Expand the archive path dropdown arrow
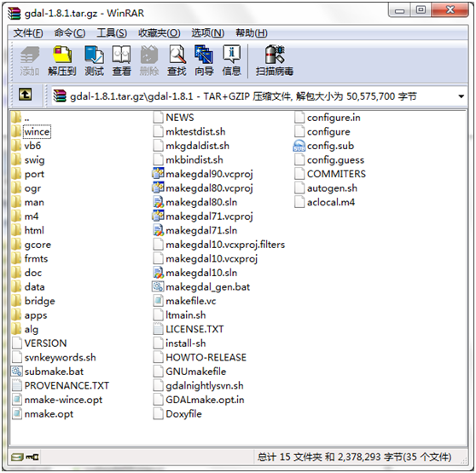 pos(461,96)
